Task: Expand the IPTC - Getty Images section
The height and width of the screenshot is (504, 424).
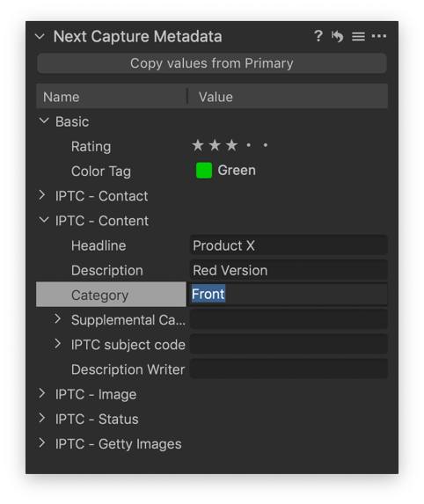Action: [x=42, y=443]
